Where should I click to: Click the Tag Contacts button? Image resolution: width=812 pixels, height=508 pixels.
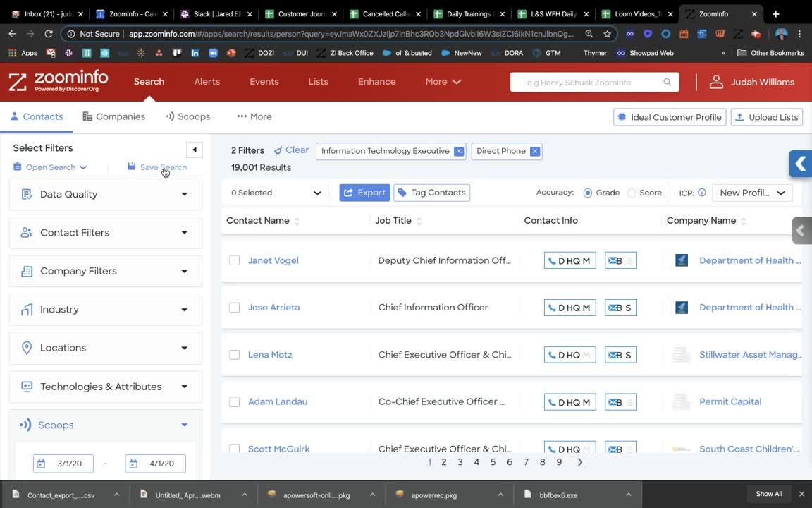pyautogui.click(x=431, y=193)
